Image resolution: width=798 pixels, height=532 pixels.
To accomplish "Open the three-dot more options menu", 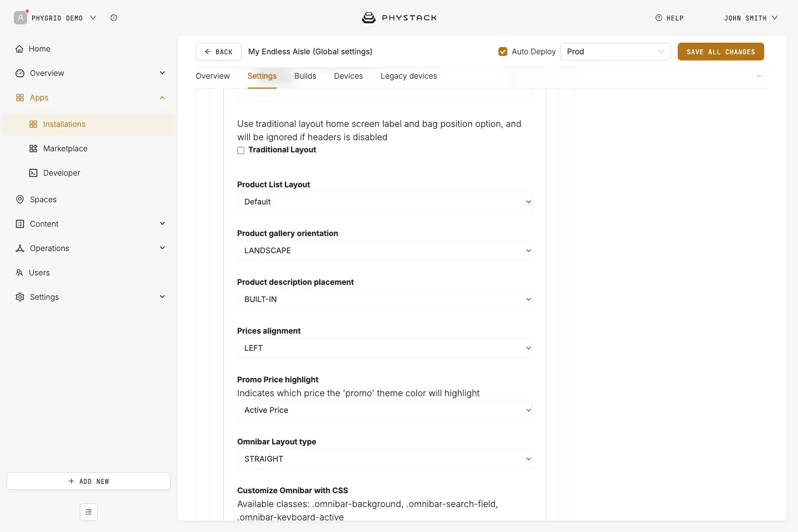I will pos(760,76).
